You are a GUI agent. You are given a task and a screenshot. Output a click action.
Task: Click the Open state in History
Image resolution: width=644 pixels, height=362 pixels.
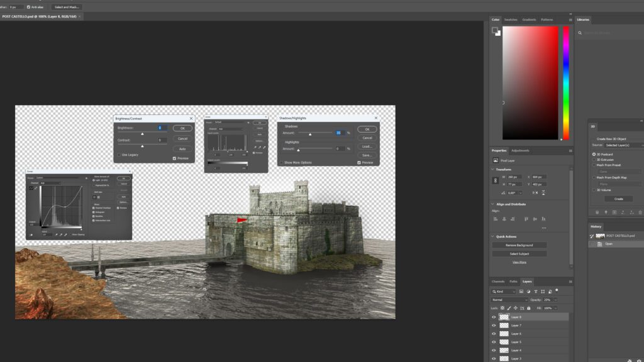click(x=616, y=244)
